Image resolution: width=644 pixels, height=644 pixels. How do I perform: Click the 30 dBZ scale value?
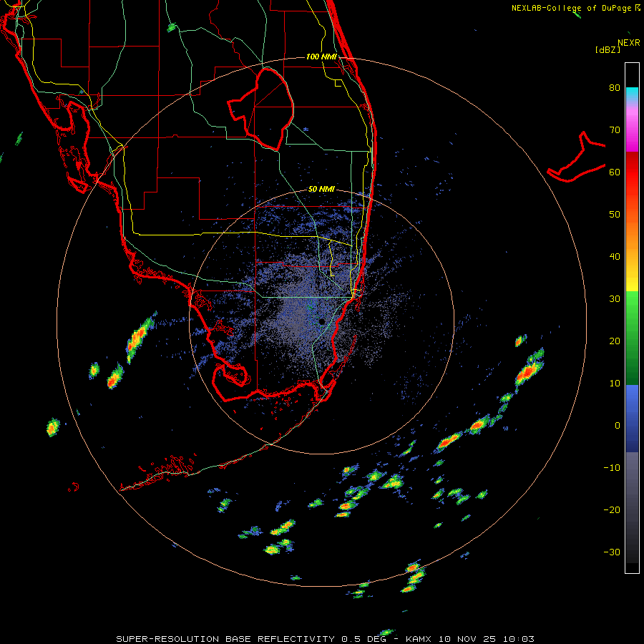pos(615,299)
